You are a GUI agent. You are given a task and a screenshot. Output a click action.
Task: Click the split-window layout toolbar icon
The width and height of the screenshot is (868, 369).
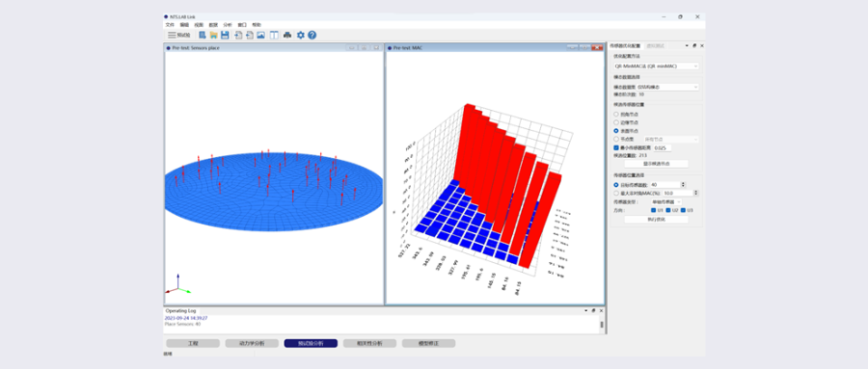click(274, 35)
